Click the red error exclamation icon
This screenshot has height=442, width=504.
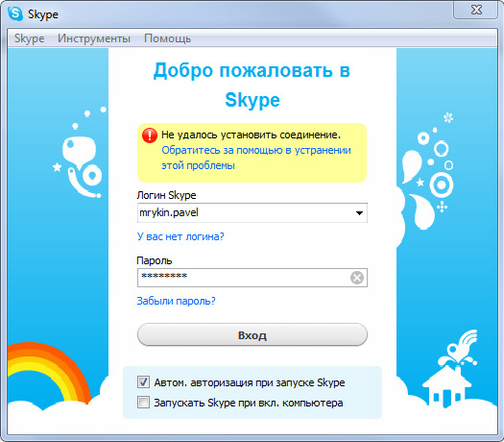(150, 135)
